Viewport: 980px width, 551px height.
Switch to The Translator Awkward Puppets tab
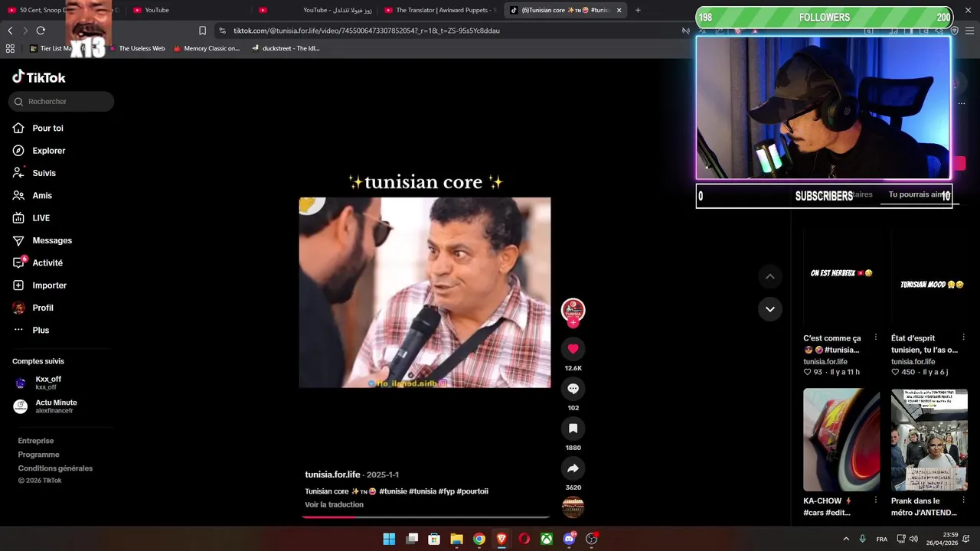coord(440,10)
